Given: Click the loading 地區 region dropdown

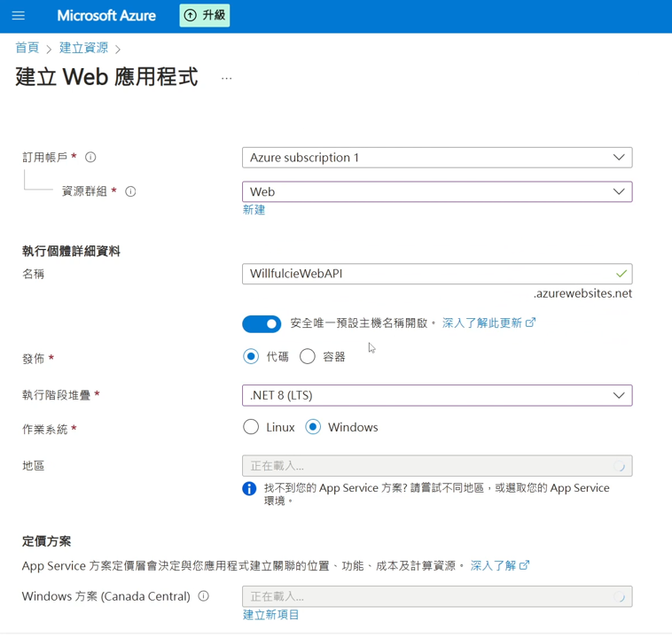Looking at the screenshot, I should (437, 466).
